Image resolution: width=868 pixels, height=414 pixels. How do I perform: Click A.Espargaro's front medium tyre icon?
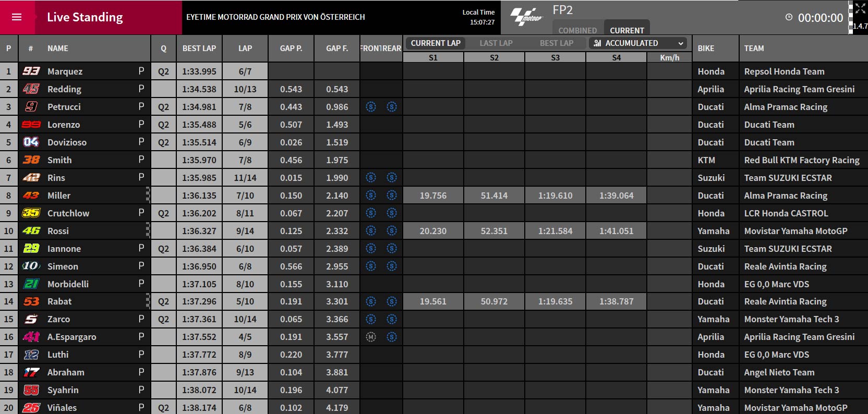(x=371, y=337)
